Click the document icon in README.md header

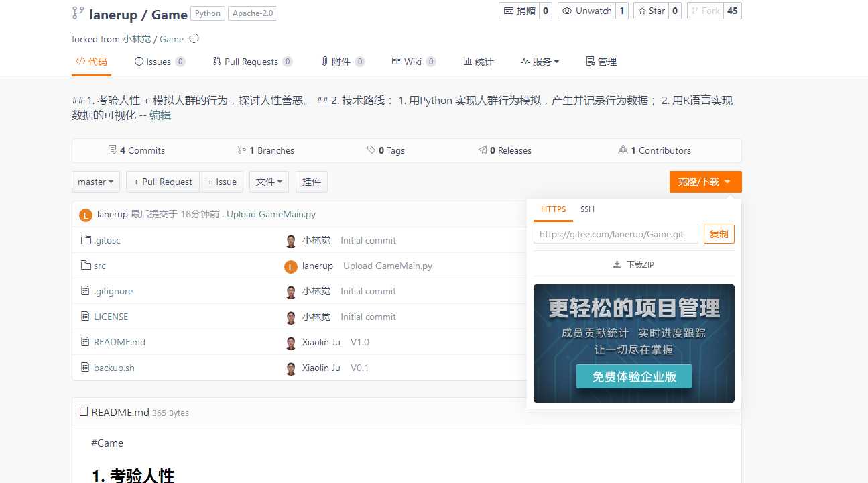coord(84,411)
